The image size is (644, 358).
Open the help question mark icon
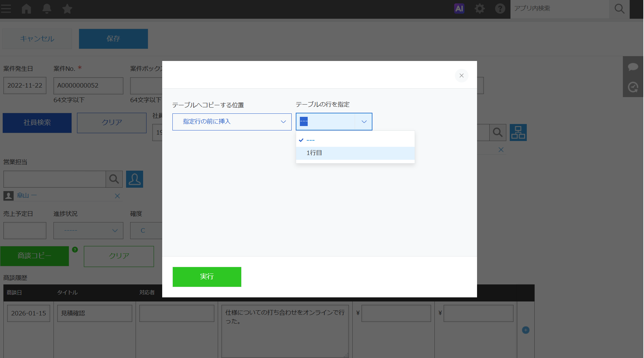(500, 9)
